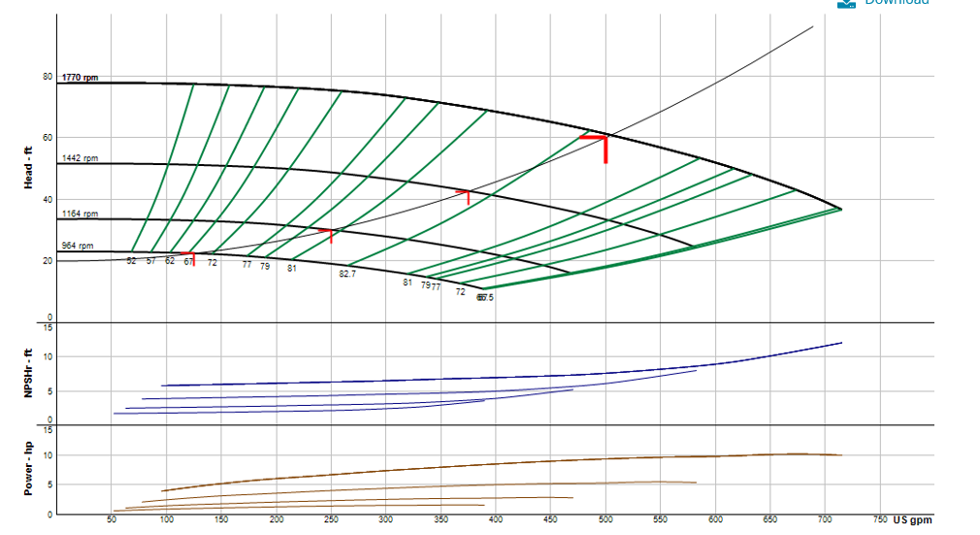Click the 300 tick on the flow axis
This screenshot has height=535, width=980.
tap(385, 519)
